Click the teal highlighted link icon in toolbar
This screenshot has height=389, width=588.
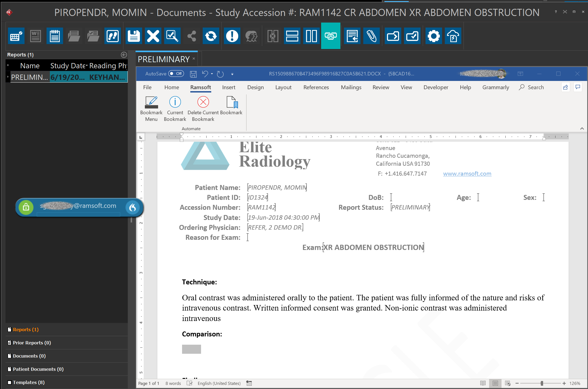tap(330, 36)
